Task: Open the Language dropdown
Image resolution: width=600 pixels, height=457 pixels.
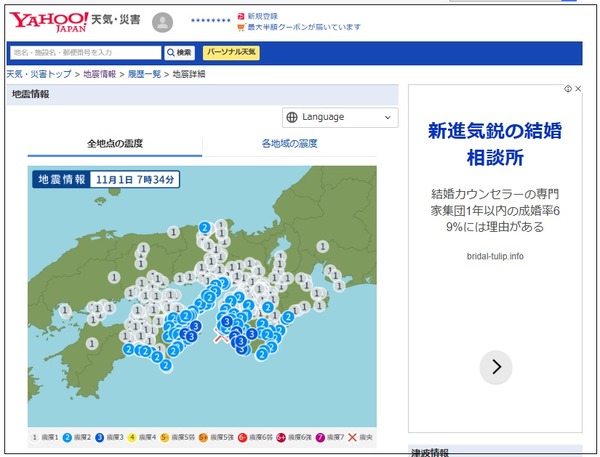Action: click(340, 117)
